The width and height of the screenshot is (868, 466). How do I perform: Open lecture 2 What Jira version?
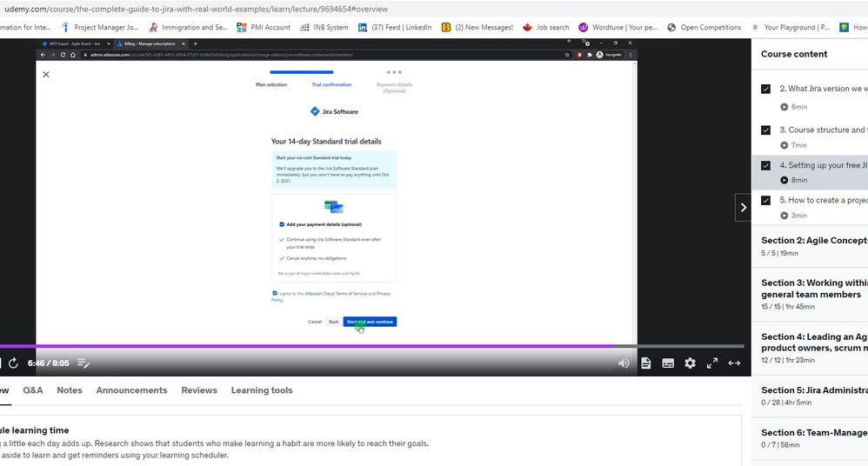click(x=810, y=97)
